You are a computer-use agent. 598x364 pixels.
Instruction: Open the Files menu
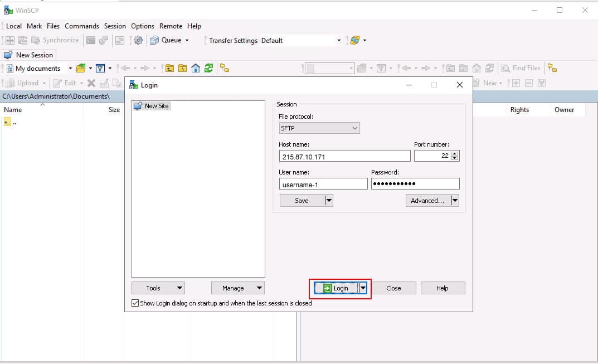pyautogui.click(x=53, y=26)
